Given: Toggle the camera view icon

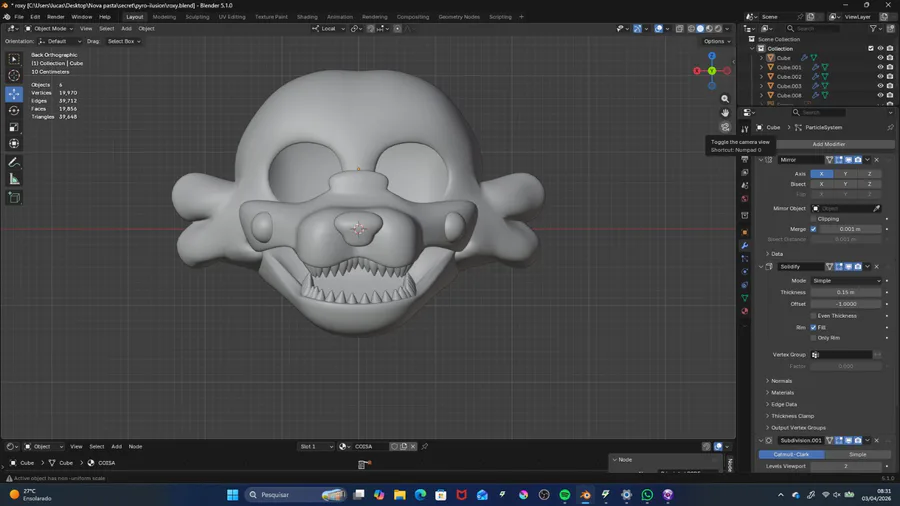Looking at the screenshot, I should 725,127.
